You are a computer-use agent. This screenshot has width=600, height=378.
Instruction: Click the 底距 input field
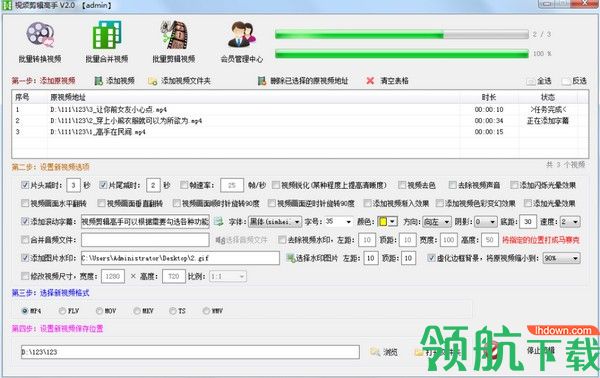click(x=528, y=222)
